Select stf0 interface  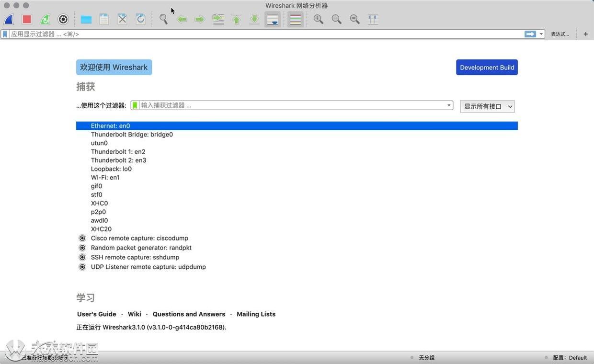point(297,195)
